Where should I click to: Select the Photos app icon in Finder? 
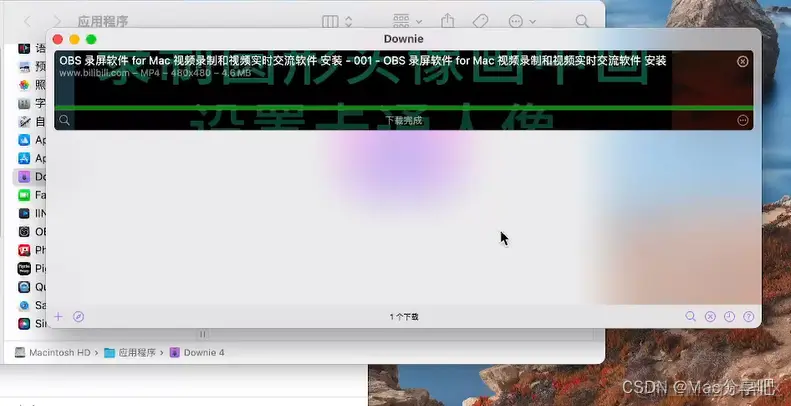pyautogui.click(x=24, y=85)
